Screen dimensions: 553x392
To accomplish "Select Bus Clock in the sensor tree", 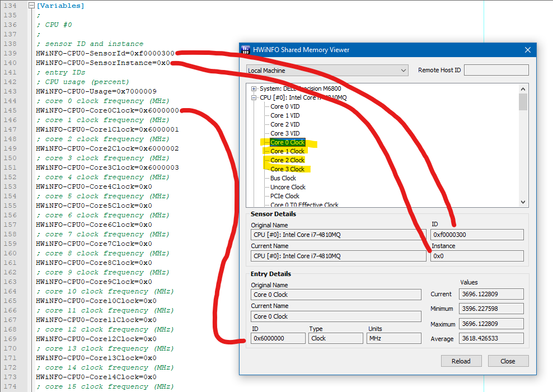I will tap(283, 178).
